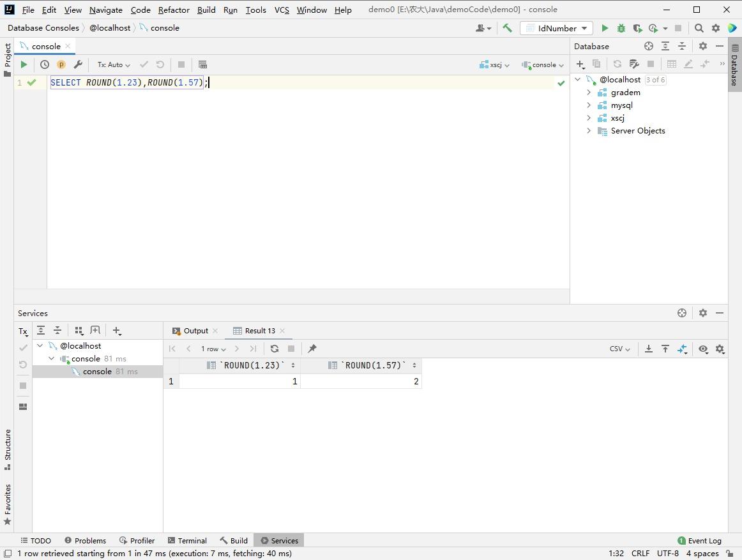The height and width of the screenshot is (560, 742).
Task: Reload the result page in results toolbar
Action: (275, 349)
